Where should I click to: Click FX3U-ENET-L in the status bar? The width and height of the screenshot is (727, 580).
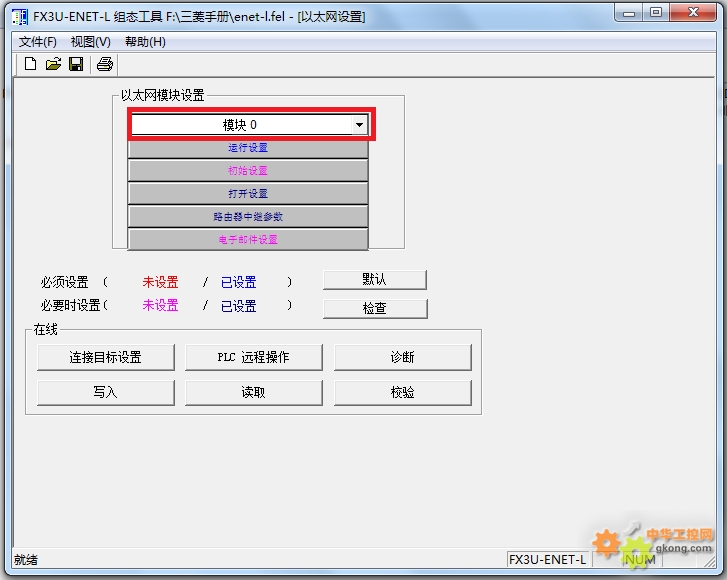point(547,560)
